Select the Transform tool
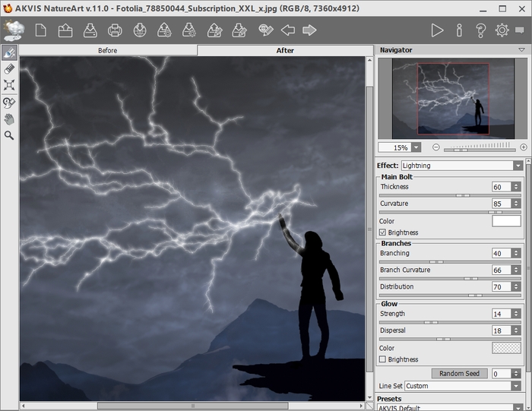 click(9, 85)
